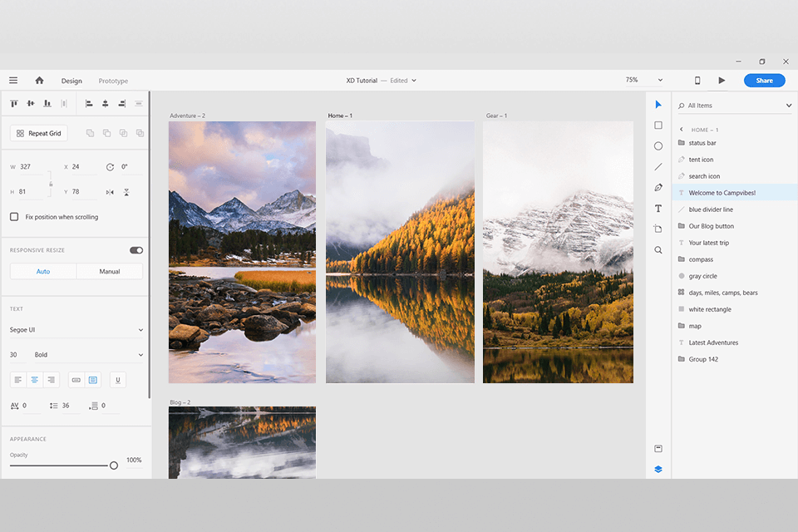The height and width of the screenshot is (532, 798).
Task: Turn off the Responsive Resize toggle
Action: (136, 250)
